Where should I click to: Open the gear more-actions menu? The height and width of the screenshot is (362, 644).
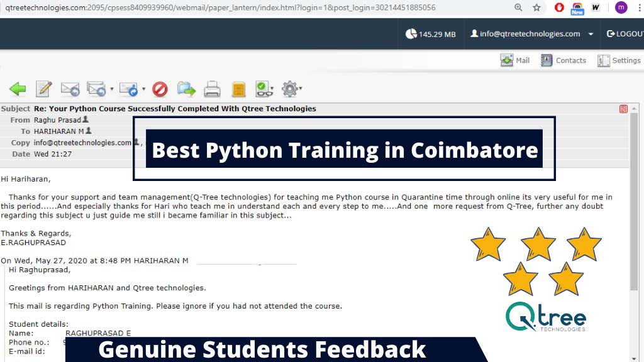coord(291,89)
